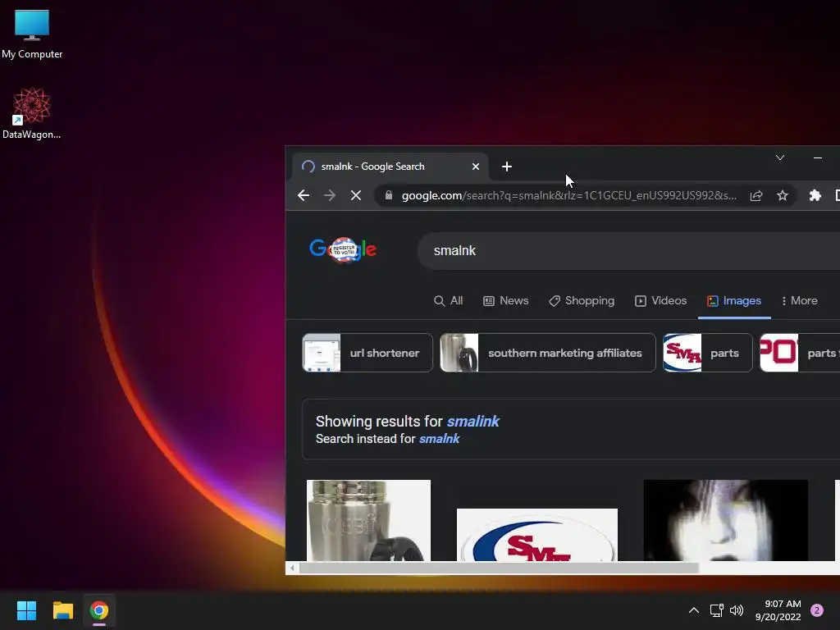Viewport: 840px width, 630px height.
Task: Click the Chrome taskbar icon
Action: click(x=99, y=610)
